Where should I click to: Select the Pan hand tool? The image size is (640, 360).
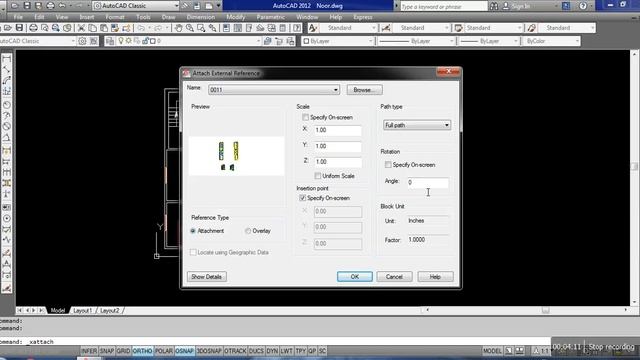(178, 28)
